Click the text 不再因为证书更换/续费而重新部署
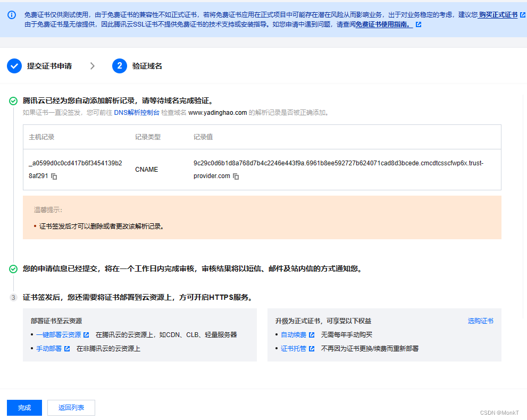527x420 pixels. (x=370, y=348)
